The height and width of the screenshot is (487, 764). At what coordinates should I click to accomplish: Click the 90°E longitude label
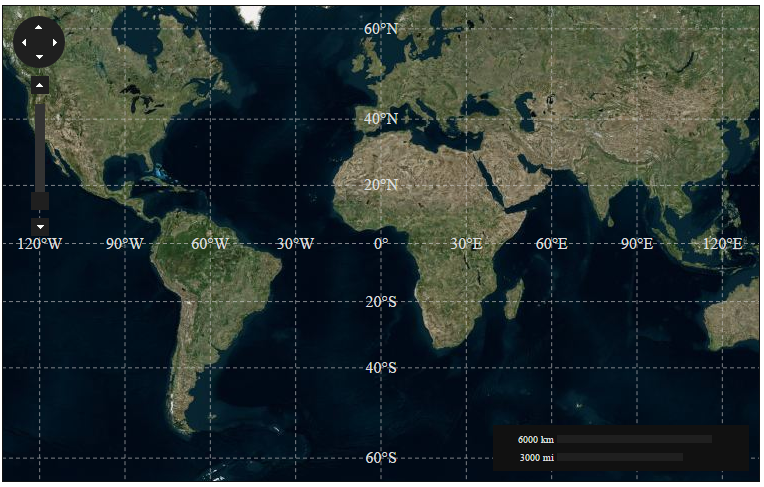(x=637, y=243)
